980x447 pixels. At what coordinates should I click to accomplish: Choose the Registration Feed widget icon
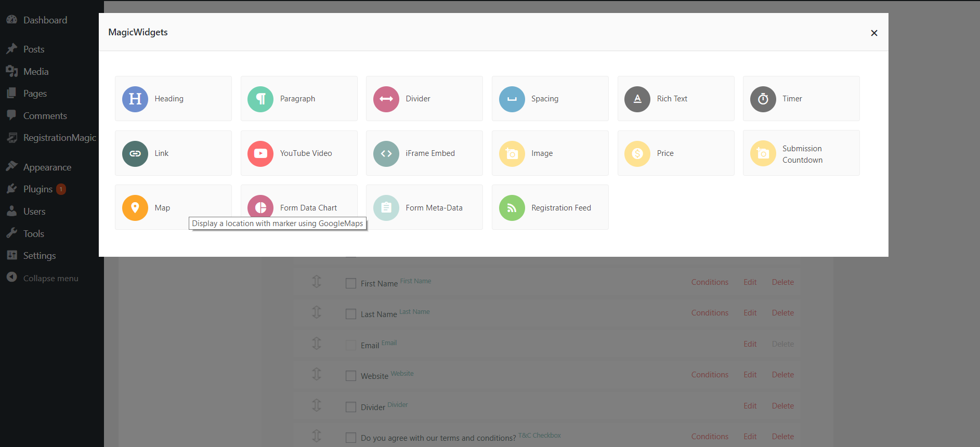(x=512, y=208)
